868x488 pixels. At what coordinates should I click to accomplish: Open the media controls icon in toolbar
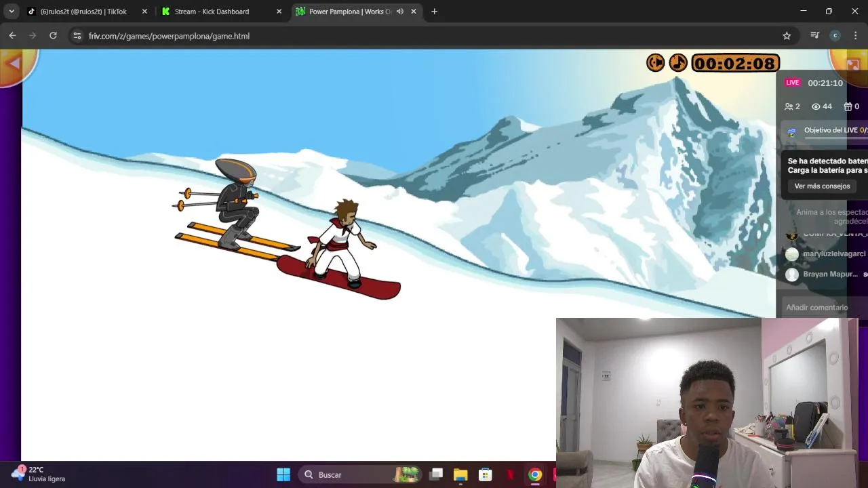point(815,35)
